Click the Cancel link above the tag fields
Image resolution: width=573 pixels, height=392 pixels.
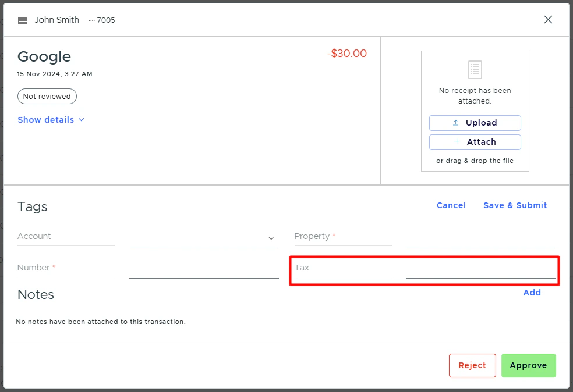pyautogui.click(x=451, y=205)
